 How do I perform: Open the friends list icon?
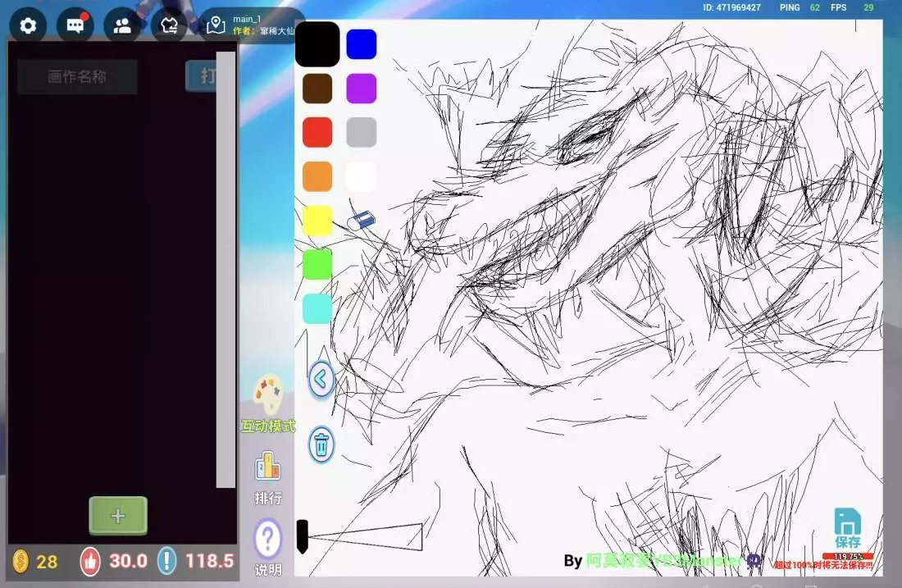click(122, 25)
